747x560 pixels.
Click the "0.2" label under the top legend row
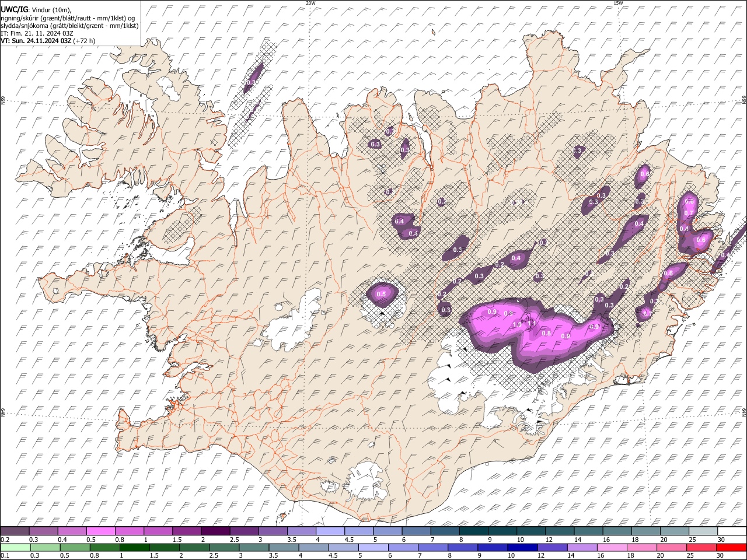tap(5, 540)
